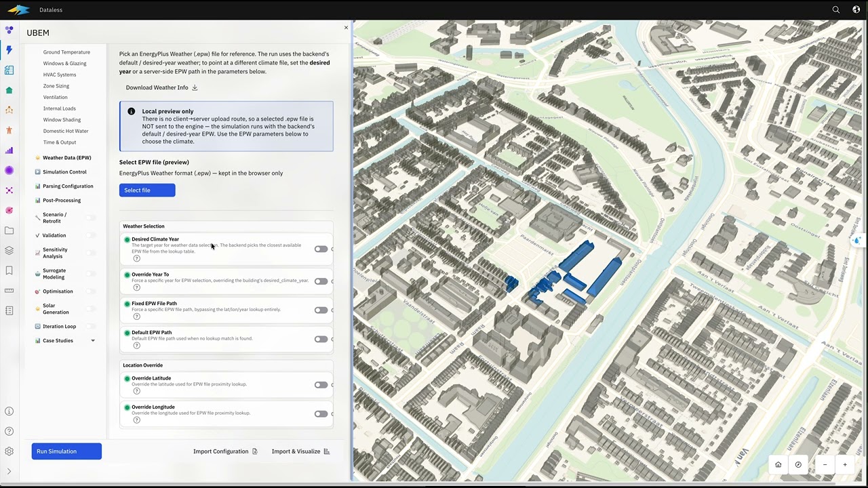Click the pink sphere sidebar icon
The height and width of the screenshot is (488, 868).
[9, 210]
